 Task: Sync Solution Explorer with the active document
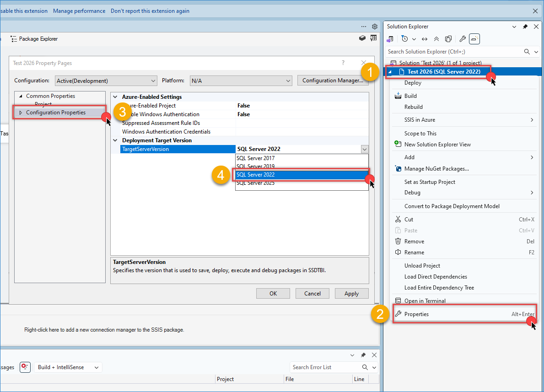424,39
